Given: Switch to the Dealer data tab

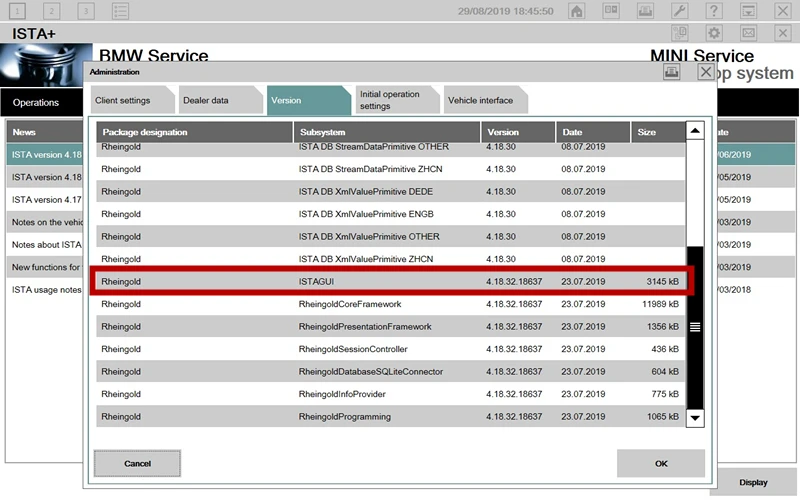Looking at the screenshot, I should (x=220, y=100).
